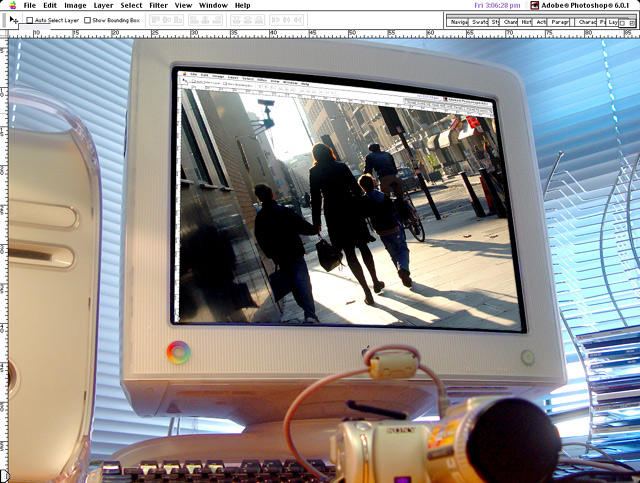Select the Channels palette tab
Screen dimensions: 640x483
click(x=510, y=21)
